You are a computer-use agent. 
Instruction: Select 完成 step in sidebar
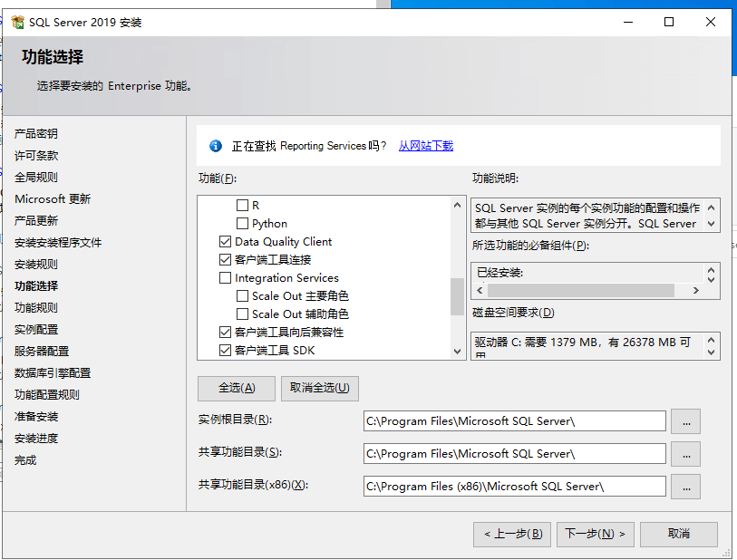(x=25, y=460)
